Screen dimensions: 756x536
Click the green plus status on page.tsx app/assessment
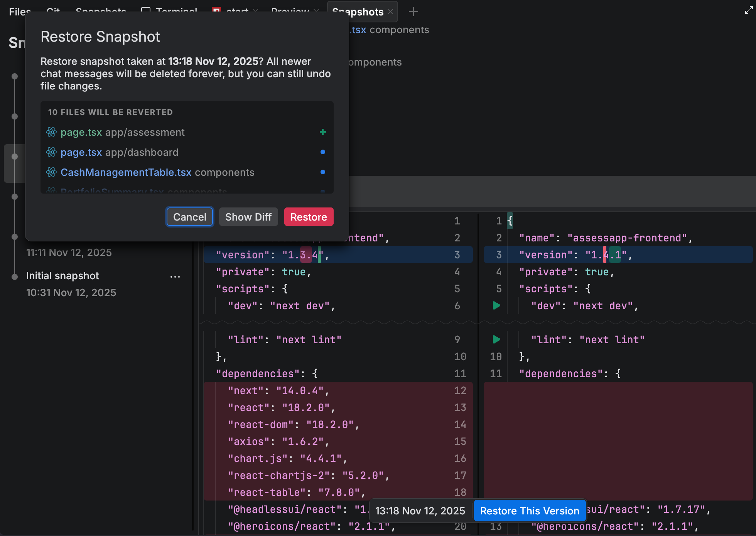point(323,132)
